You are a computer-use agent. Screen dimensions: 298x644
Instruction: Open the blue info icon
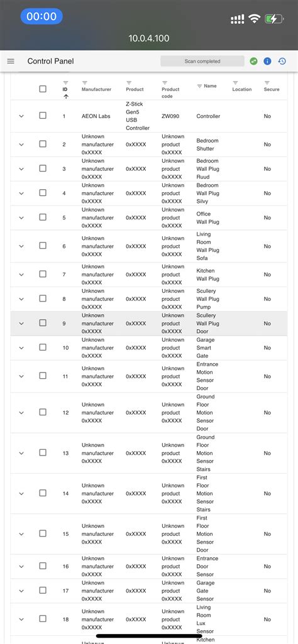[267, 61]
